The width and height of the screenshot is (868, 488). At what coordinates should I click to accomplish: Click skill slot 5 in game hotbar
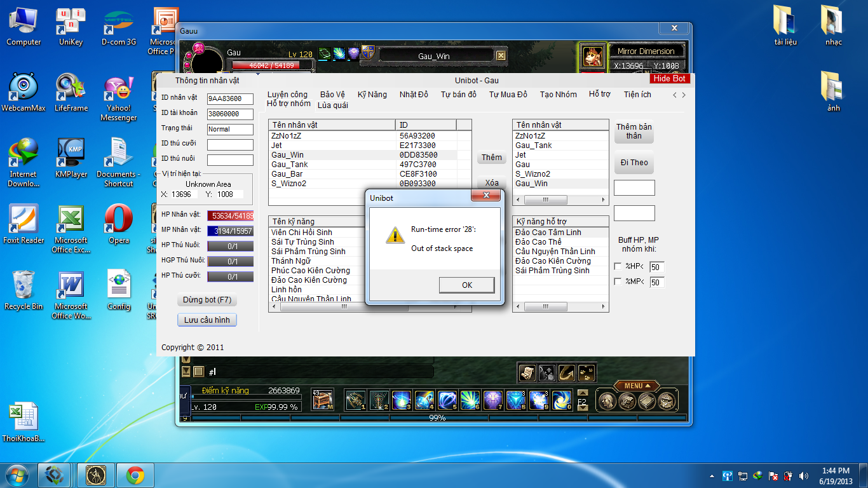(x=447, y=400)
